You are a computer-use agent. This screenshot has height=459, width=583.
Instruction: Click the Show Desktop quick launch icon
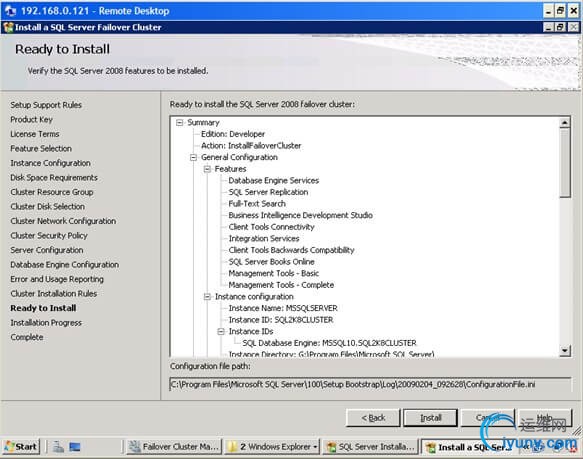point(75,446)
